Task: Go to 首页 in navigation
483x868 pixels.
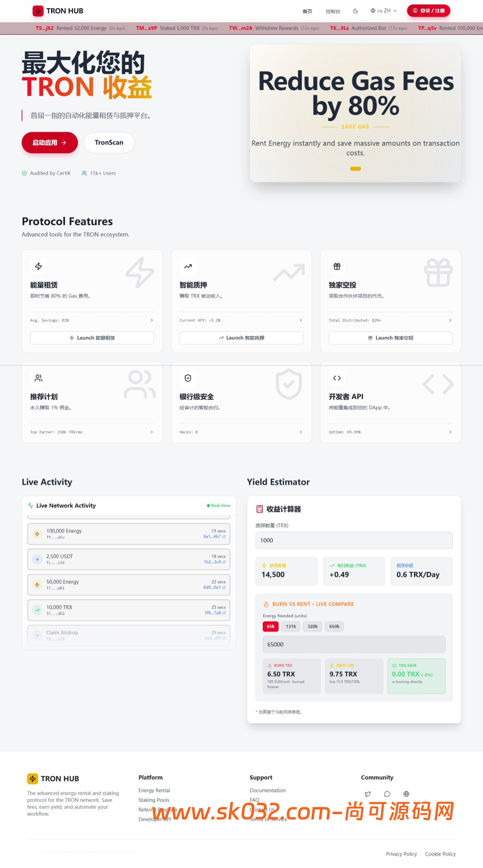Action: pos(307,11)
